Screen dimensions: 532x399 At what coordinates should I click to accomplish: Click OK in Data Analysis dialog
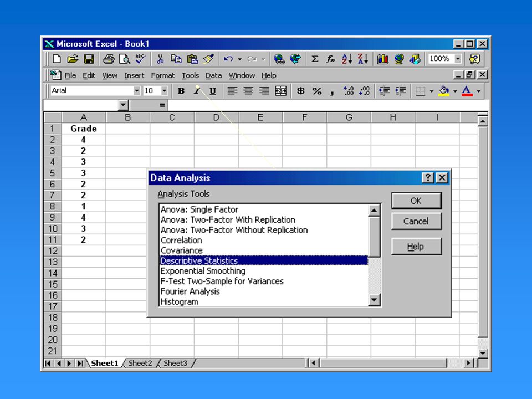pos(416,201)
